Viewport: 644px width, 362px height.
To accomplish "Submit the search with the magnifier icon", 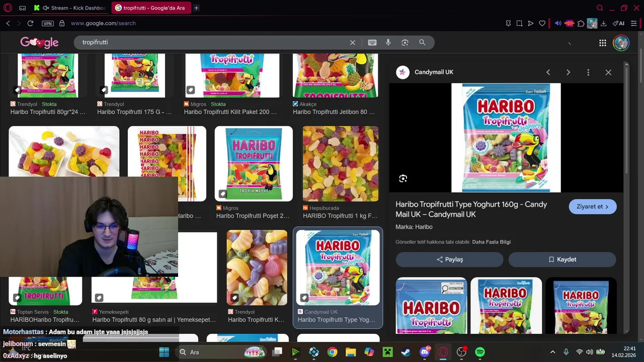I will 422,43.
